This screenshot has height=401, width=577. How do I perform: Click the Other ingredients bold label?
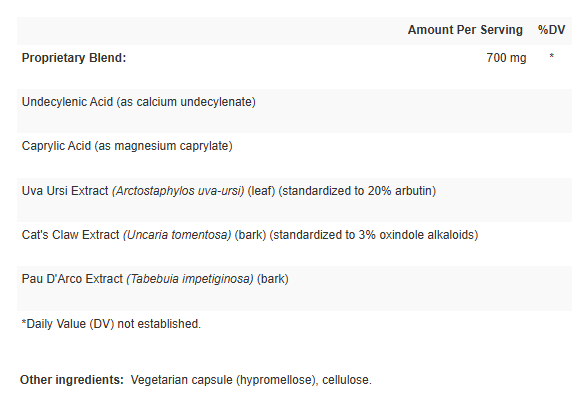72,380
